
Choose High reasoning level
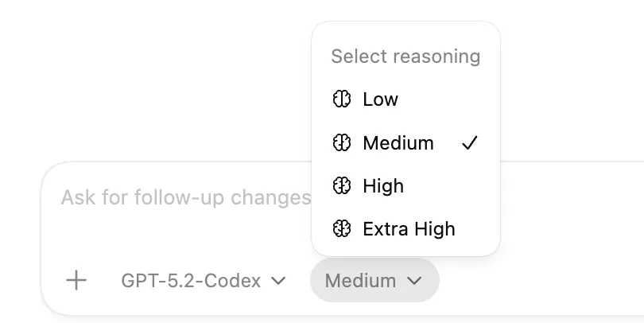[x=383, y=186]
